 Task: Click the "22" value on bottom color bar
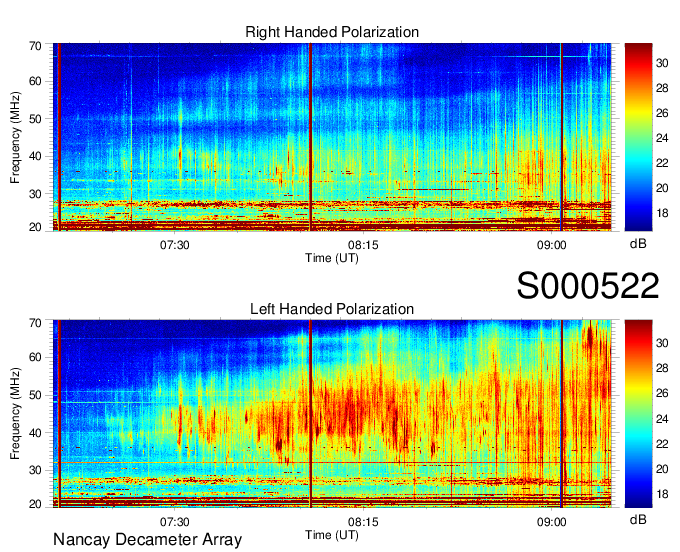point(662,444)
